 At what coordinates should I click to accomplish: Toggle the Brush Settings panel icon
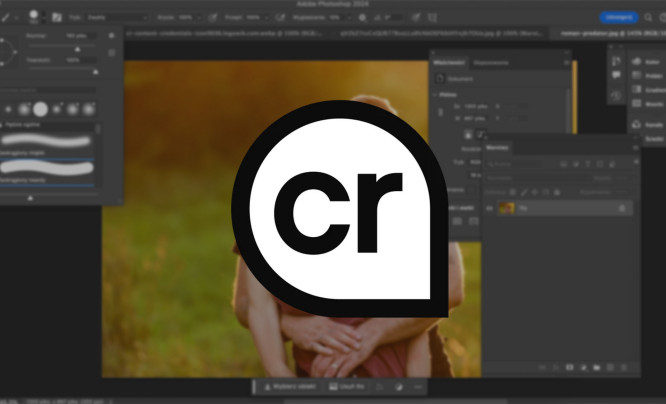[56, 17]
